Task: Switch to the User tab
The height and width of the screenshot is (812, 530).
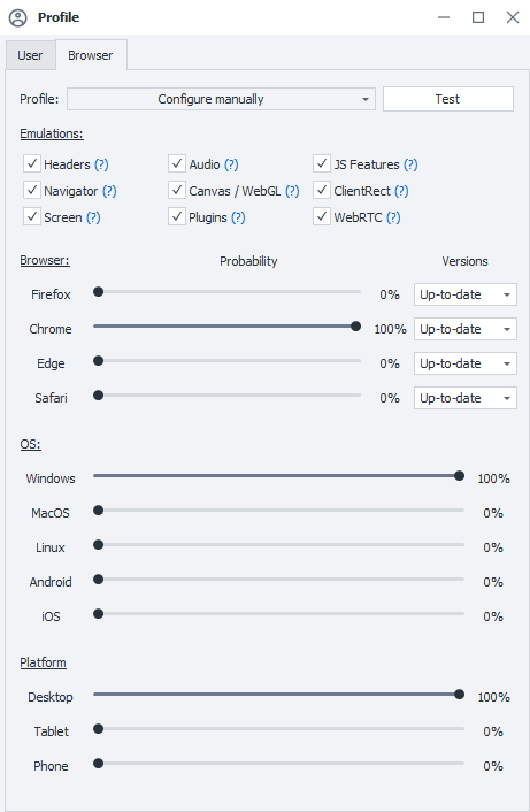Action: pyautogui.click(x=30, y=55)
